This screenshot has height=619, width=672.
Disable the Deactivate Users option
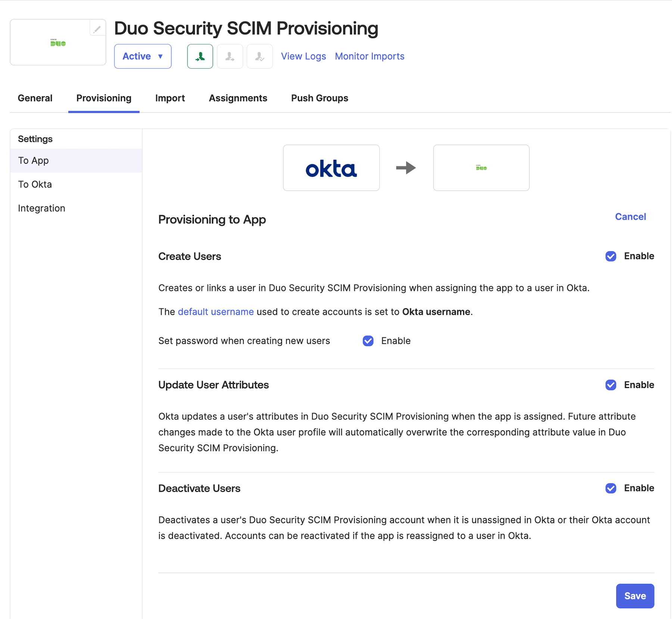[611, 488]
